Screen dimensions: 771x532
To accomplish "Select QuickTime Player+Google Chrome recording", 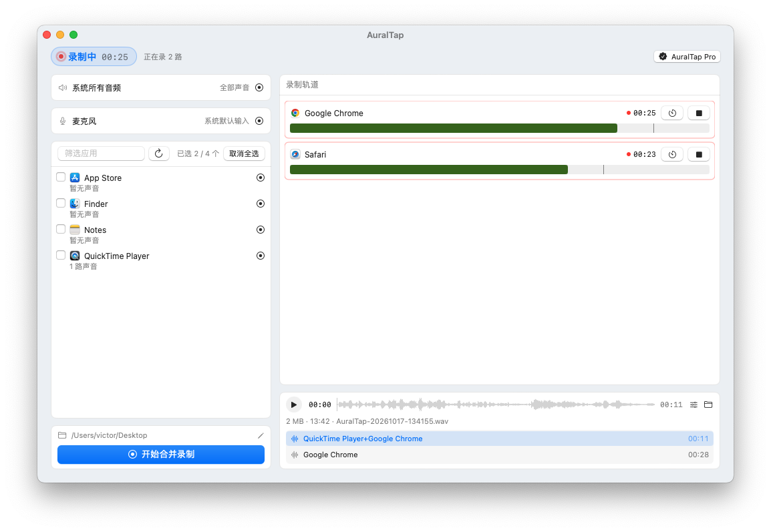I will [500, 439].
